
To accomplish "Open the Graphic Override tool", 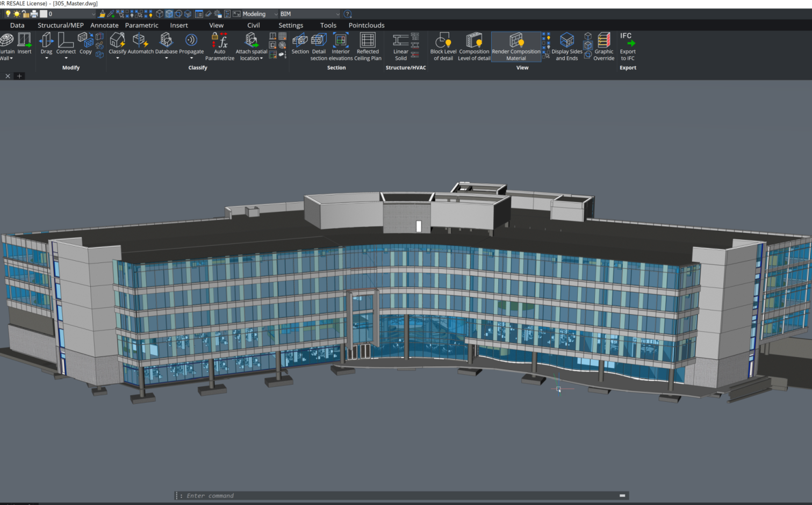I will [604, 46].
